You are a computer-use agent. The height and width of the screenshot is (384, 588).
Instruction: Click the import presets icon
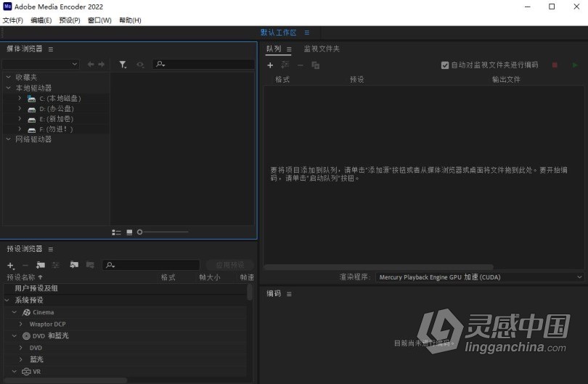[x=74, y=265]
